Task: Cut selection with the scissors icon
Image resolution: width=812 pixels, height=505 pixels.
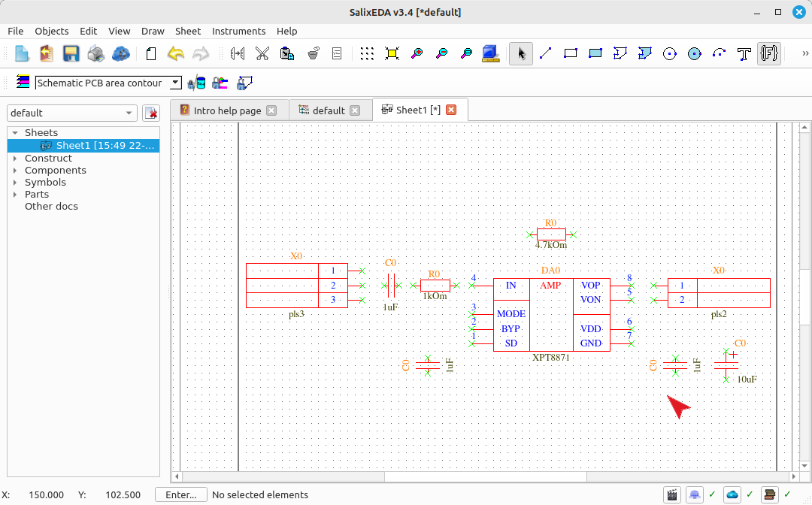Action: point(262,53)
